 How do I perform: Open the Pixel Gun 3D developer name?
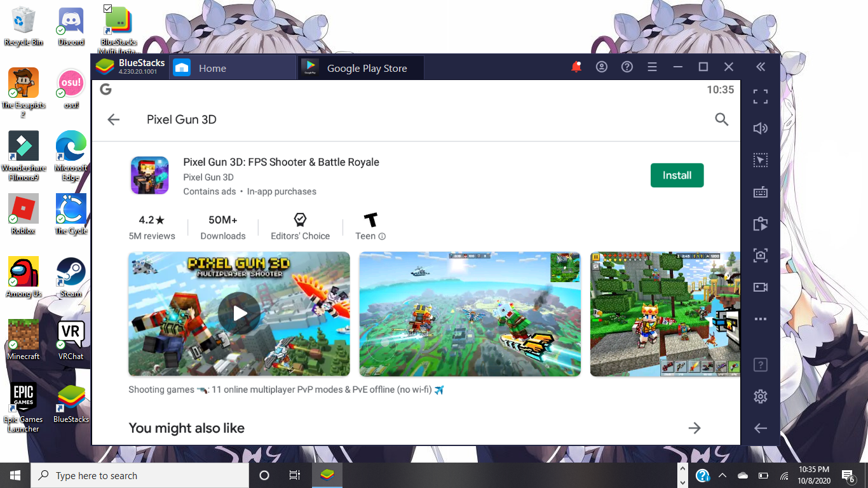[x=208, y=177]
